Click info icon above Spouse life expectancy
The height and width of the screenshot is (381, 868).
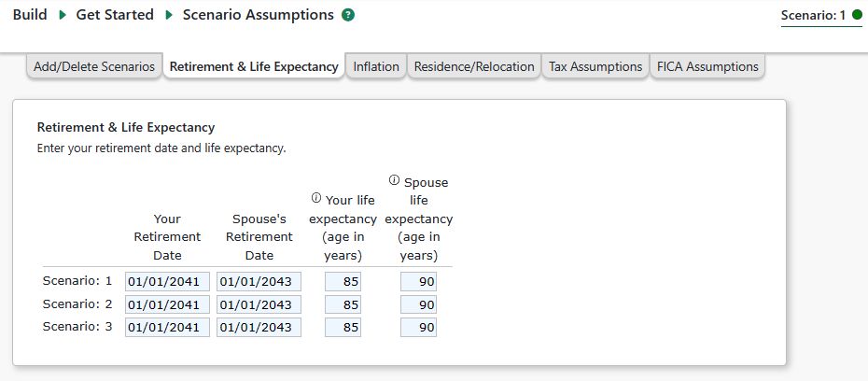pyautogui.click(x=394, y=180)
